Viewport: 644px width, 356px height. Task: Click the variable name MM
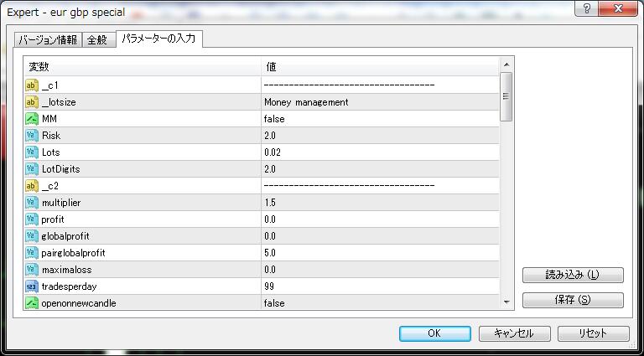click(x=49, y=119)
